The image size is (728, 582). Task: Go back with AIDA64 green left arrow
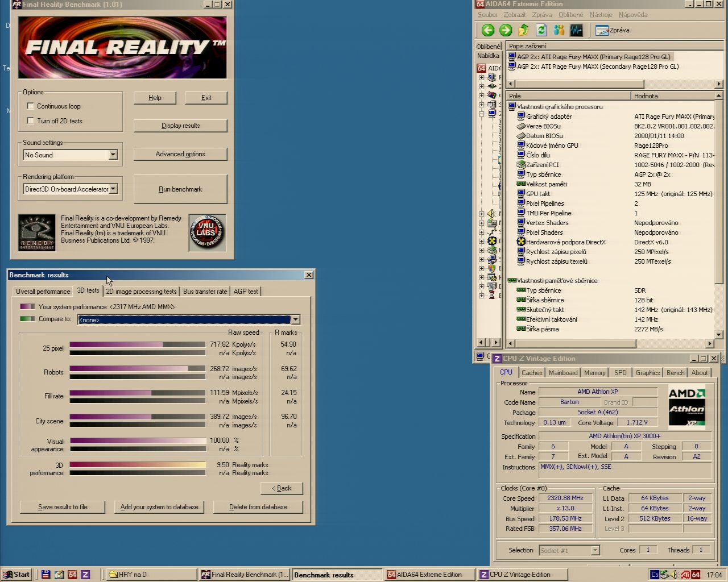point(488,30)
